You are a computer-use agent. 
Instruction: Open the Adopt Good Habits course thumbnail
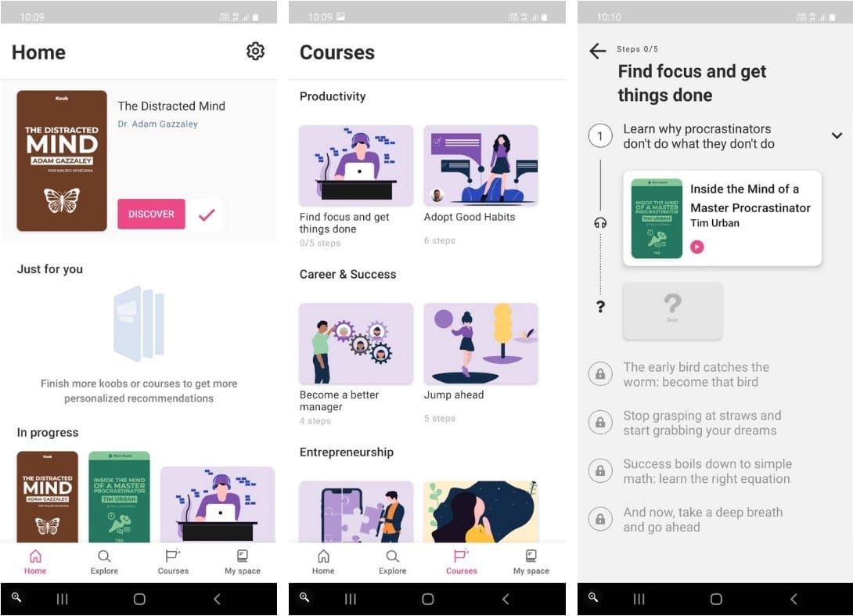coord(480,165)
